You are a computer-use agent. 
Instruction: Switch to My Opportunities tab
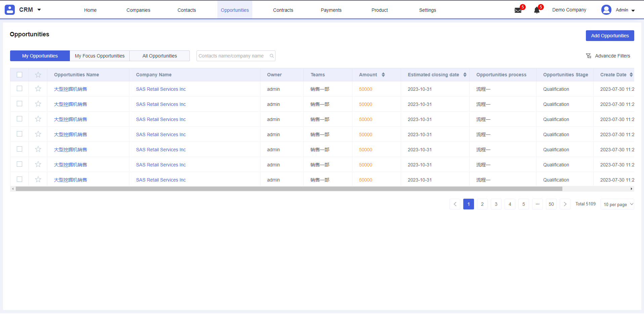click(x=40, y=56)
